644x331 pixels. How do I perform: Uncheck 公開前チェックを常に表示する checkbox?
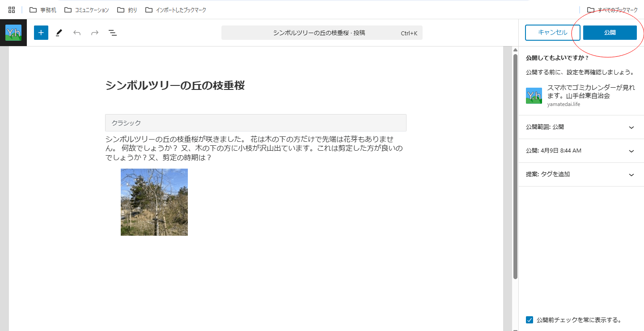click(530, 320)
